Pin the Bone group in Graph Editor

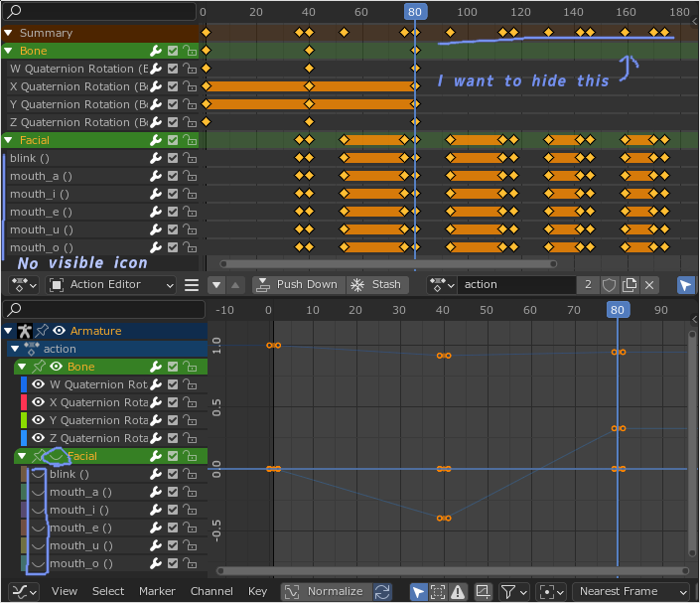tap(39, 367)
